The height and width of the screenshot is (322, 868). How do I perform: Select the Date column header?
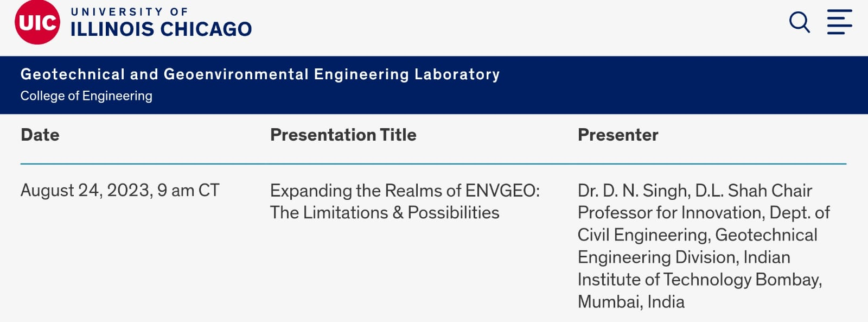40,135
